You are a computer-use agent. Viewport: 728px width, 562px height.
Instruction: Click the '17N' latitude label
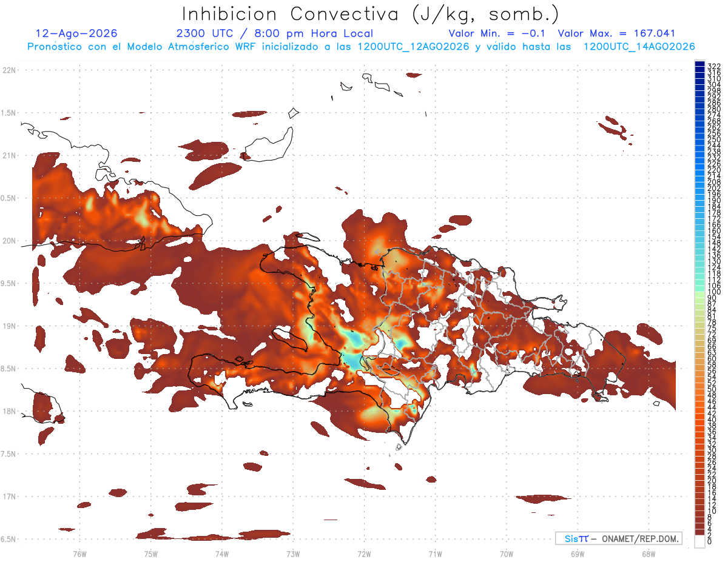9,497
